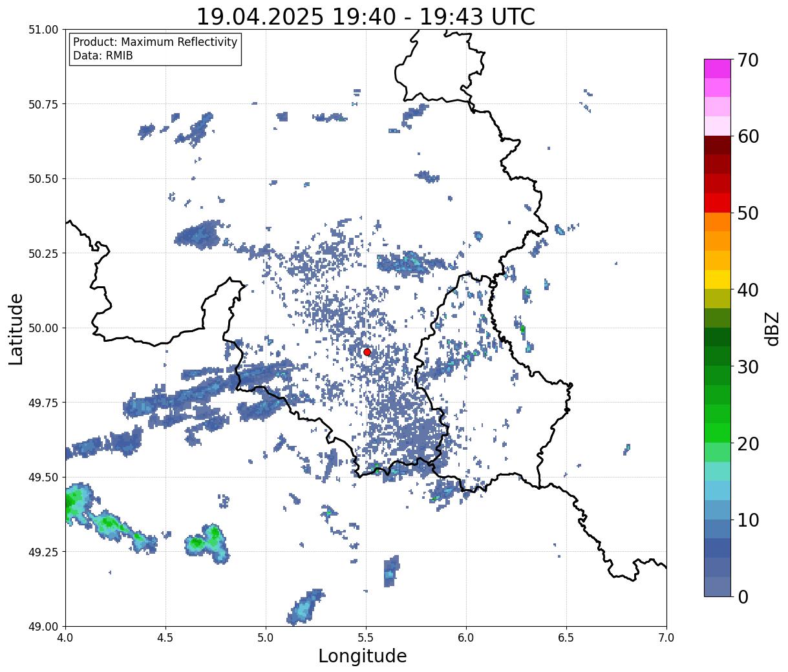Click the plot title '19.04.2025 19:40 - 19:43 UTC'
788x672 pixels.
tap(366, 17)
